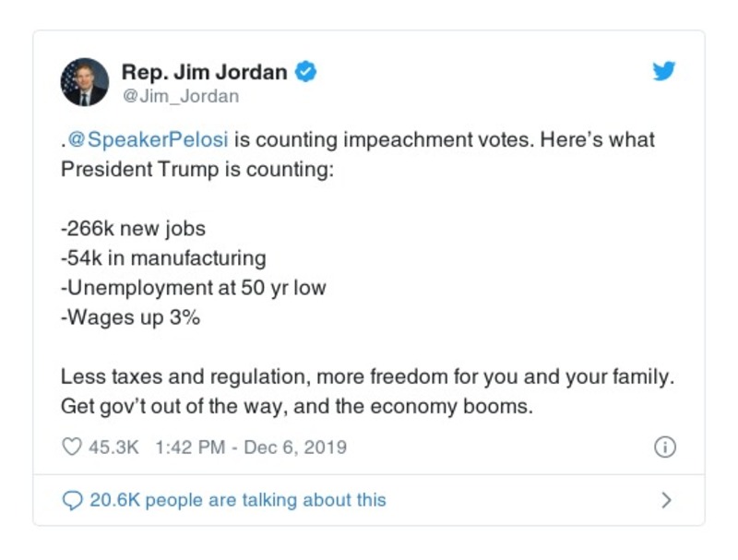This screenshot has height=560, width=738.
Task: Open the 1:42 PM - Dec 6, 2019 timestamp
Action: tap(251, 447)
